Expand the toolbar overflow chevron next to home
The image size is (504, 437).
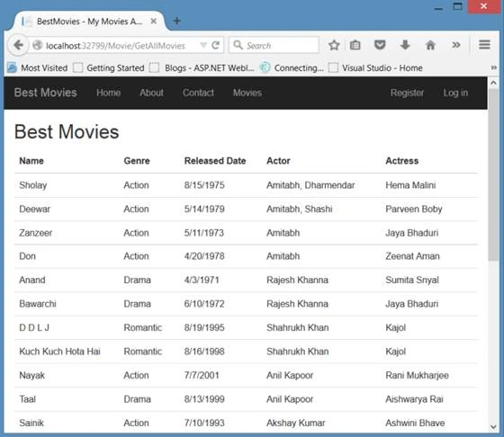[x=455, y=45]
